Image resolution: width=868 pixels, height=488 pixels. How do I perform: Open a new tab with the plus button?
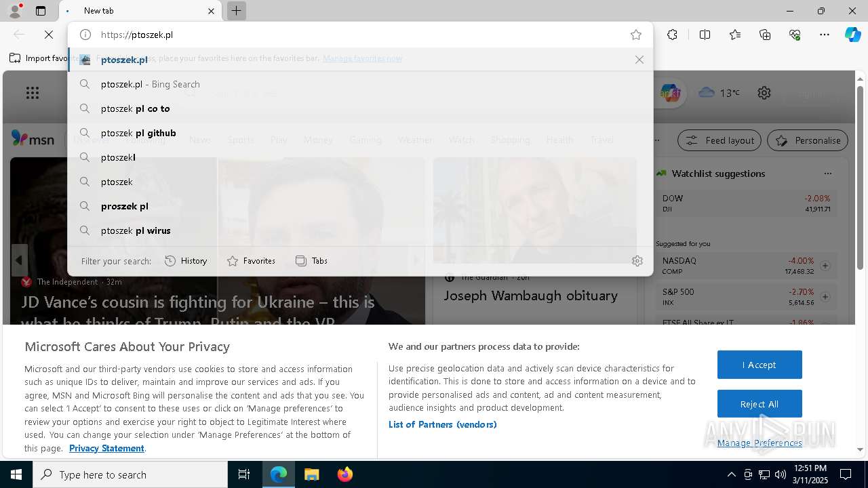click(x=236, y=11)
